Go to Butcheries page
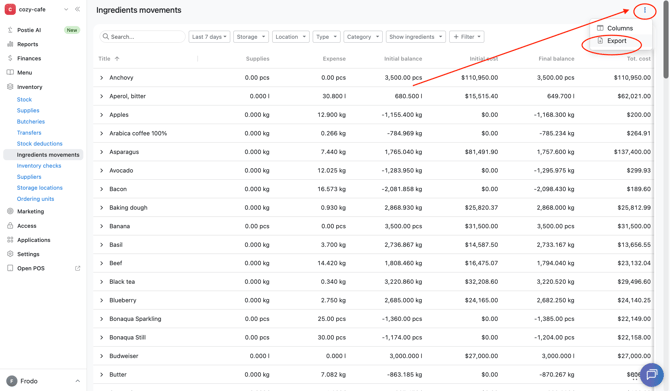 (x=31, y=121)
